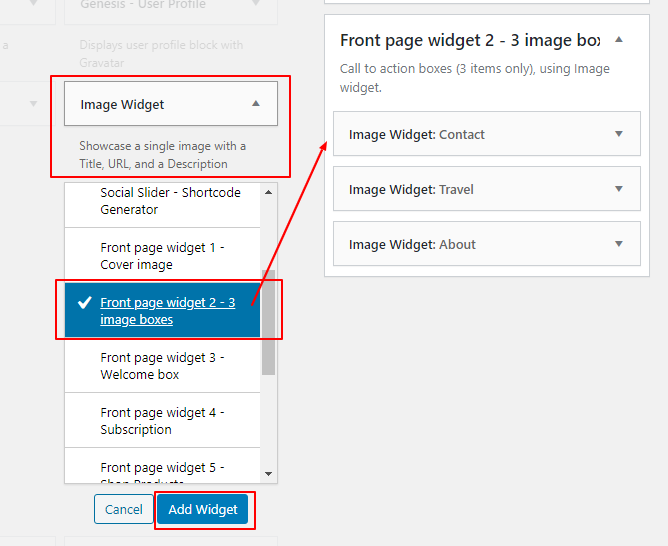Image resolution: width=668 pixels, height=546 pixels.
Task: Expand Image Widget: Travel arrow
Action: (x=619, y=189)
